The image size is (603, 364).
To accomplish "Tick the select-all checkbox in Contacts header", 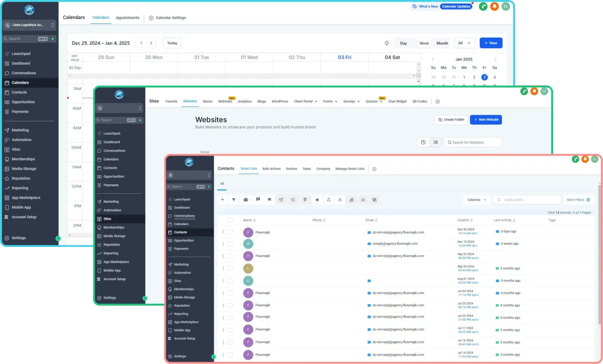I will point(230,220).
